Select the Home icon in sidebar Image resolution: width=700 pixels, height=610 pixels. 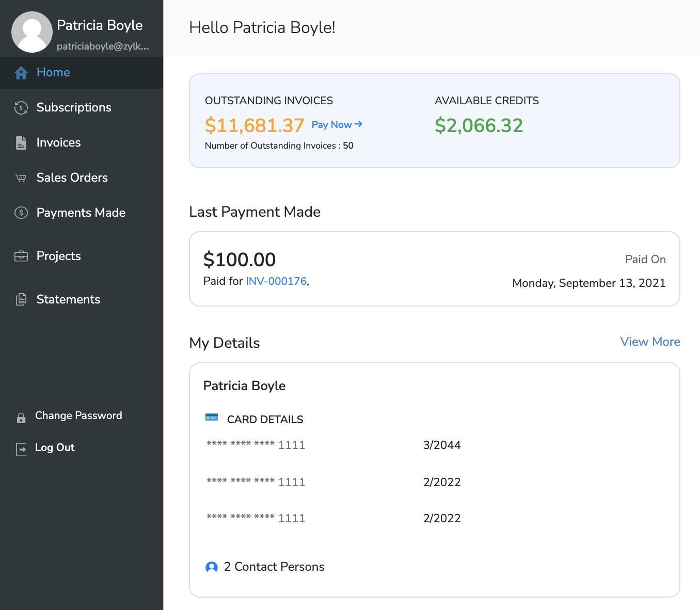[x=21, y=73]
